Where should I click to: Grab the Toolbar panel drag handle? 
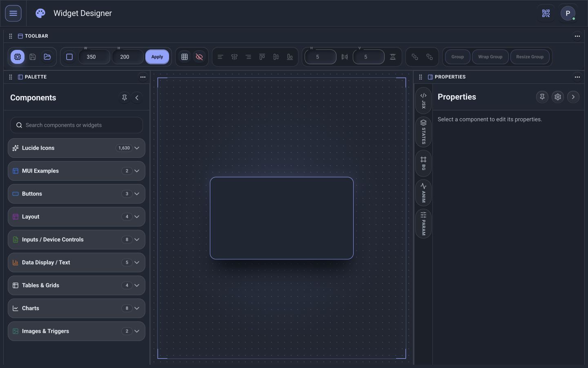tap(11, 36)
